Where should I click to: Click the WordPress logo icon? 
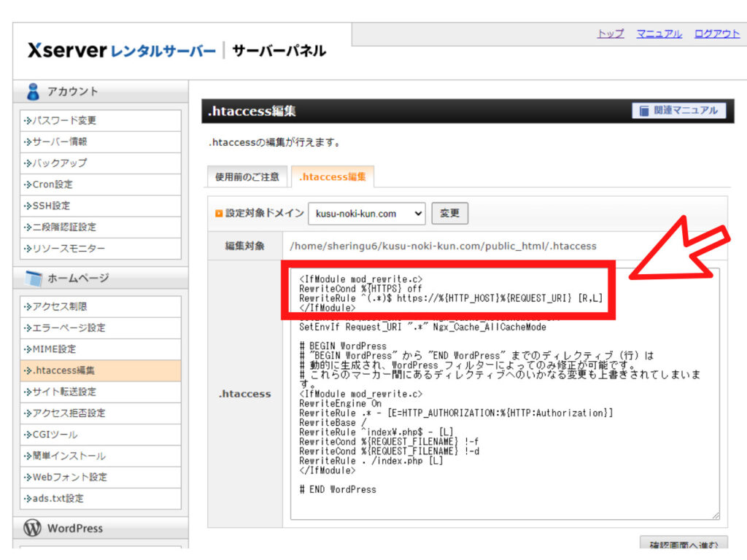pyautogui.click(x=32, y=528)
